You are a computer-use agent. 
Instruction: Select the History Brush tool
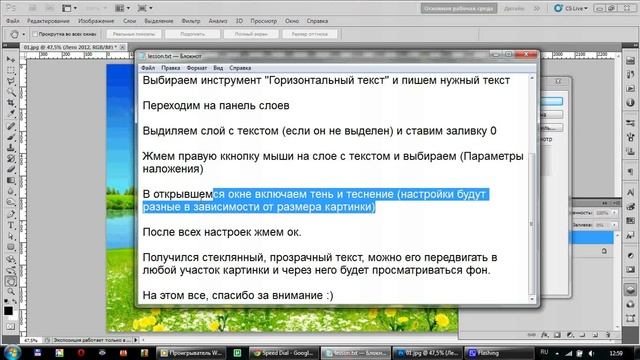(x=11, y=159)
